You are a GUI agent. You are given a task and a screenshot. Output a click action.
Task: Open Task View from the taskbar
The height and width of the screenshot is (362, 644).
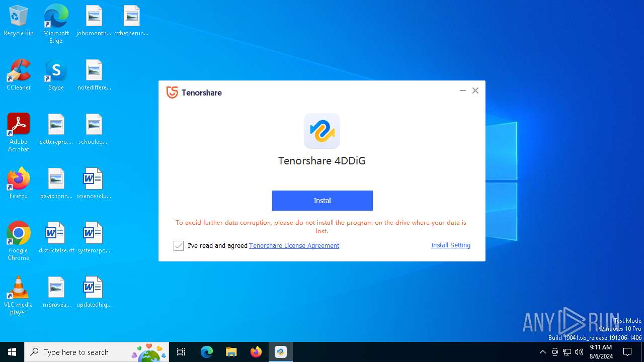[181, 352]
